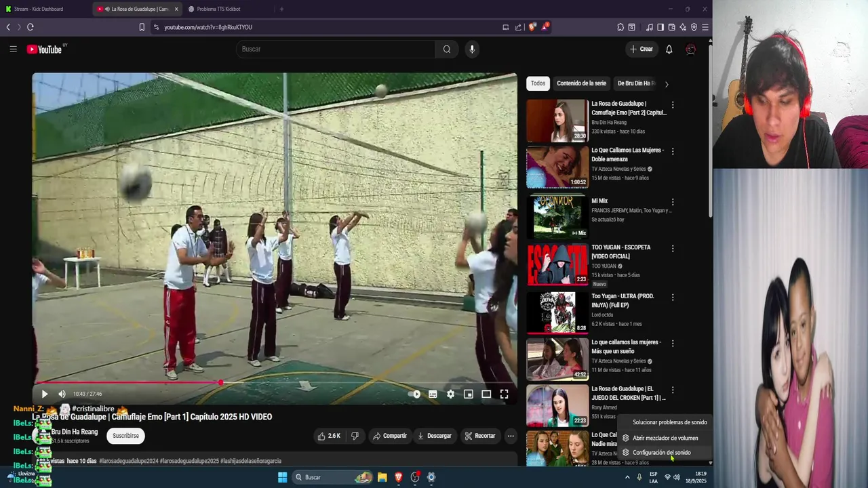Image resolution: width=868 pixels, height=488 pixels.
Task: Open options for EL JUEGO DEL CROKEN
Action: point(673,390)
